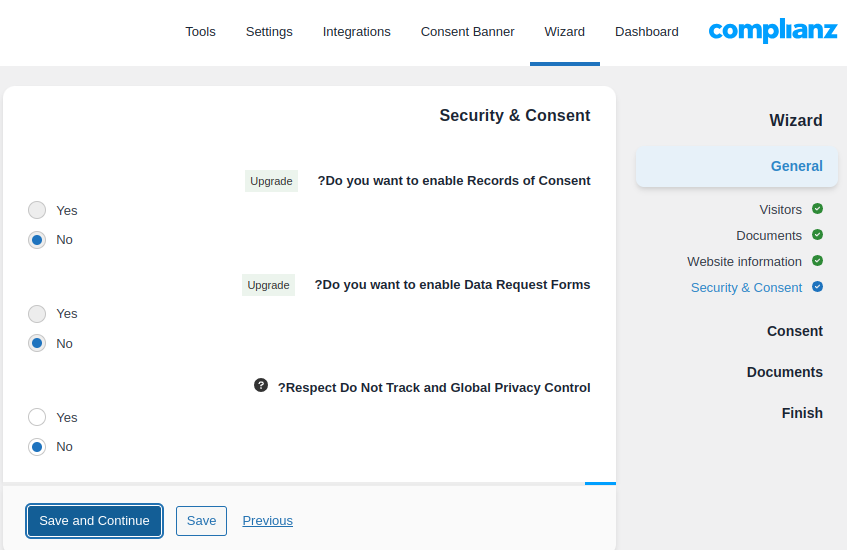Click the blue wizard progress bar
The image size is (847, 550).
point(600,483)
